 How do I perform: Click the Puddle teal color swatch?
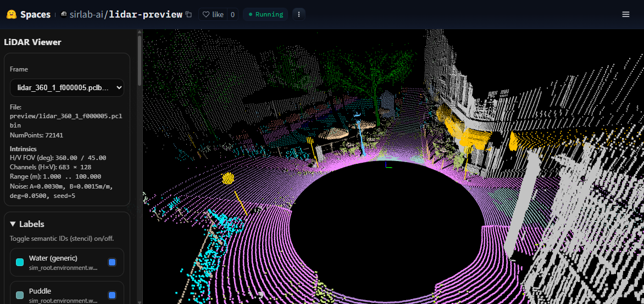pos(19,295)
